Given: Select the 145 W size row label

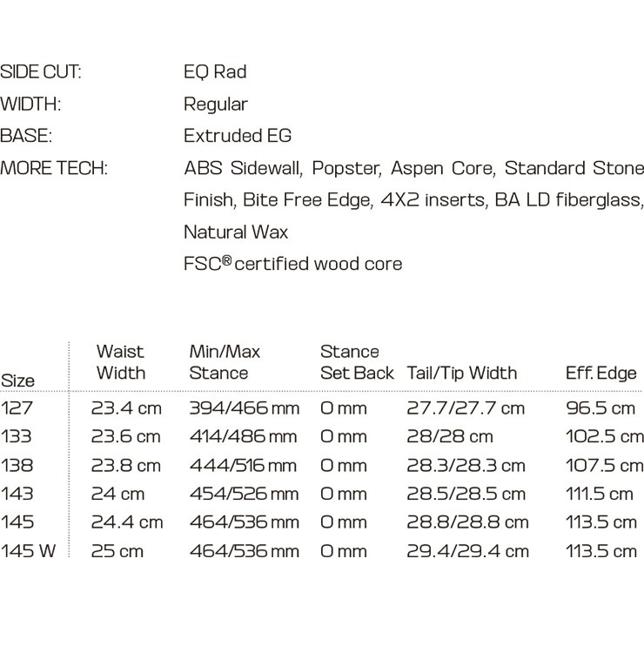Looking at the screenshot, I should coord(28,551).
